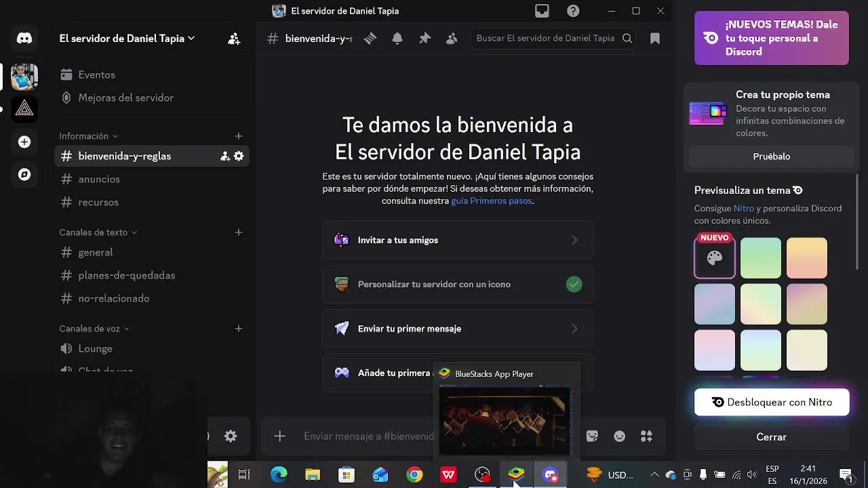Select the recursos channel
The image size is (868, 488).
point(152,202)
